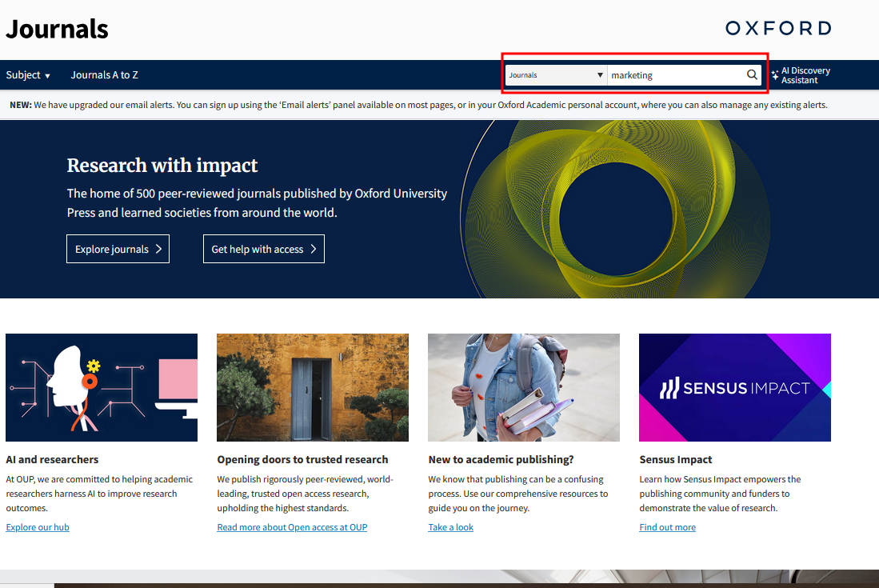The height and width of the screenshot is (588, 879).
Task: Open the student holding books thumbnail
Action: 524,387
